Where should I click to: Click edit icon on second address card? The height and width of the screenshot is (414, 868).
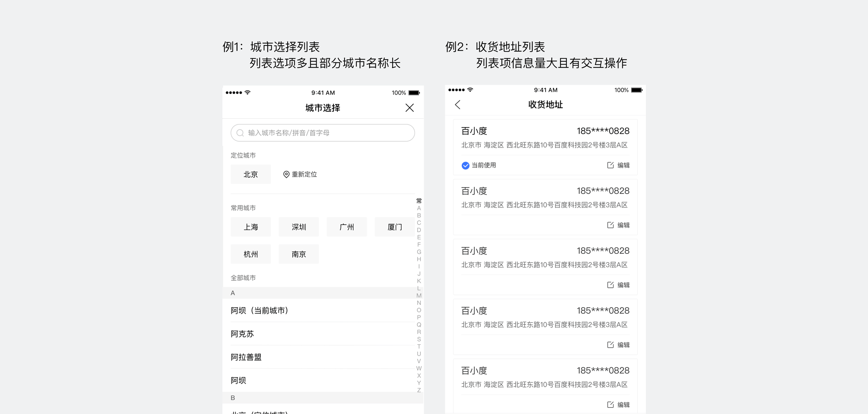click(610, 225)
